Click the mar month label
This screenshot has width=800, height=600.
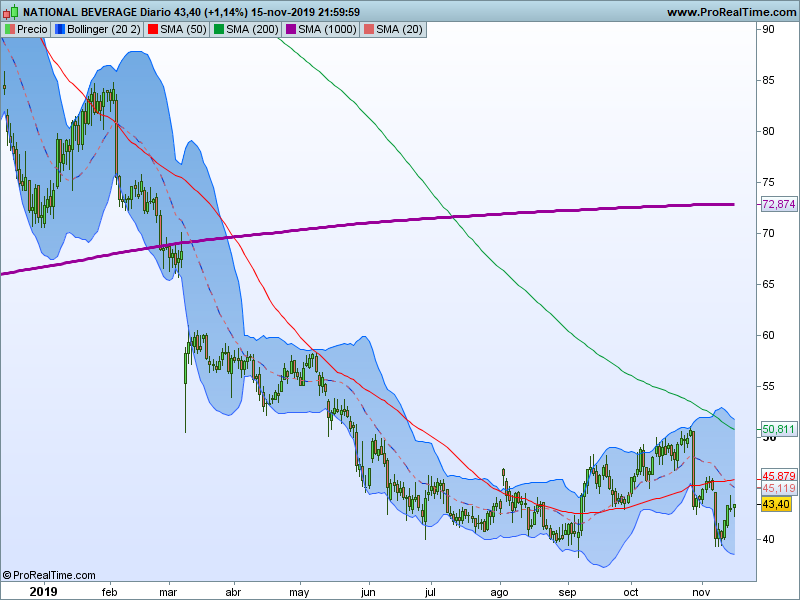click(x=168, y=592)
